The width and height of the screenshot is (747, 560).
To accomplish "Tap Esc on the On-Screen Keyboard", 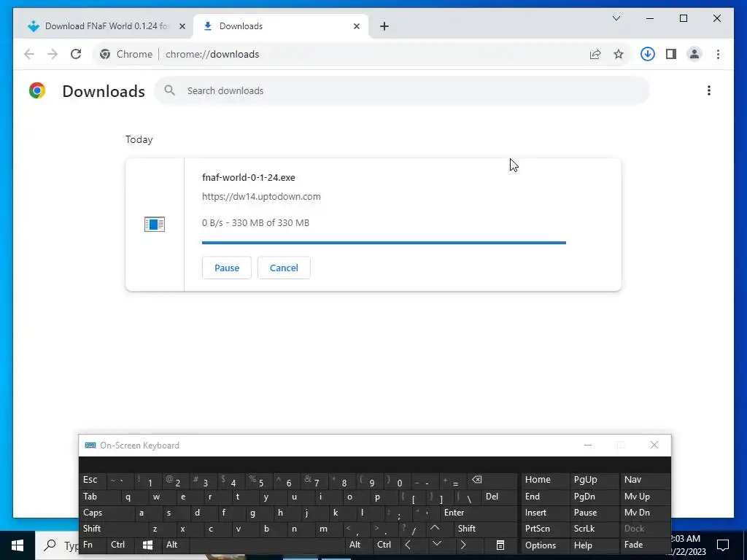I will point(93,480).
